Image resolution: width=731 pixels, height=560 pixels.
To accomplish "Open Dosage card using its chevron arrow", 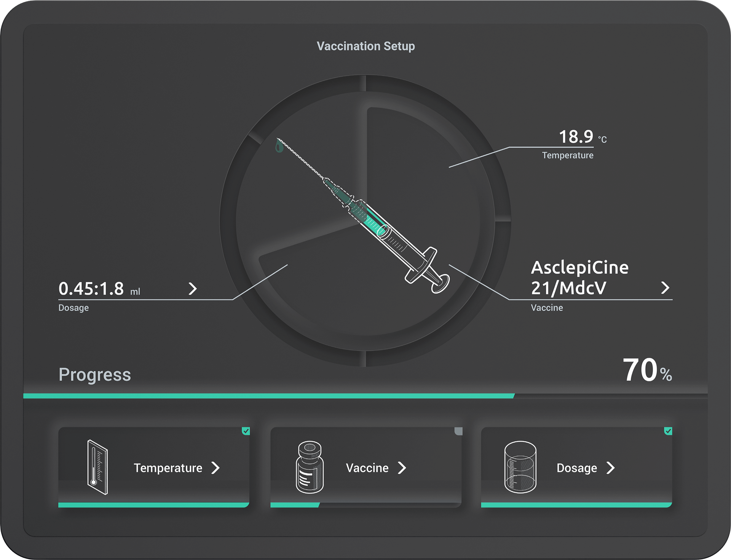I will point(611,468).
